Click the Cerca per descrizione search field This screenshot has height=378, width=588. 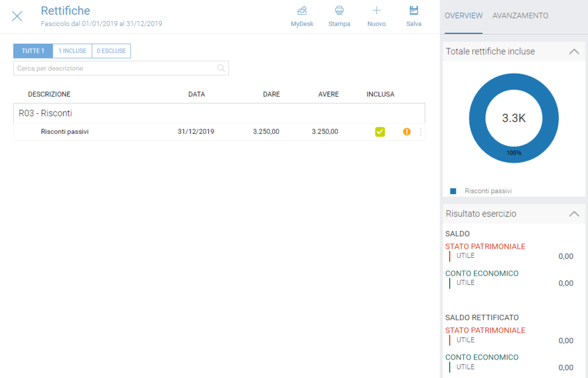coord(121,68)
